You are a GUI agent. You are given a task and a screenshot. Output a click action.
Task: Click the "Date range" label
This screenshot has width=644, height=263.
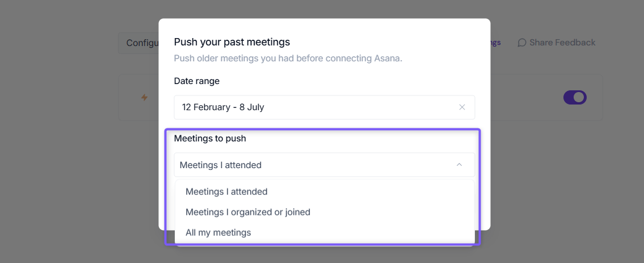point(197,81)
